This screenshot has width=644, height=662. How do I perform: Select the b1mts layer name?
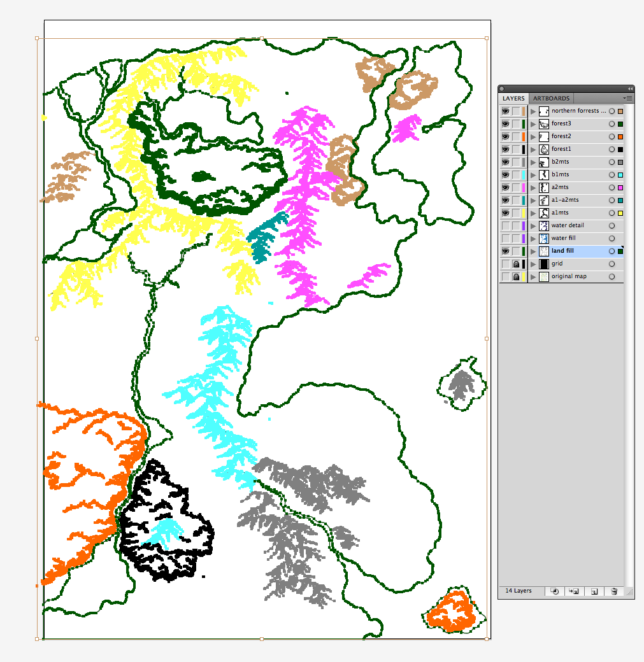[x=561, y=174]
